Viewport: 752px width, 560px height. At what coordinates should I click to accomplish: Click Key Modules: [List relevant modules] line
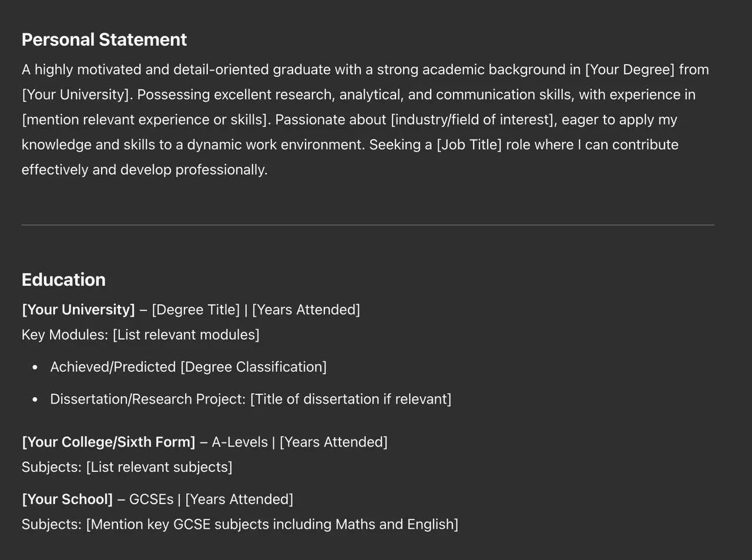[140, 335]
